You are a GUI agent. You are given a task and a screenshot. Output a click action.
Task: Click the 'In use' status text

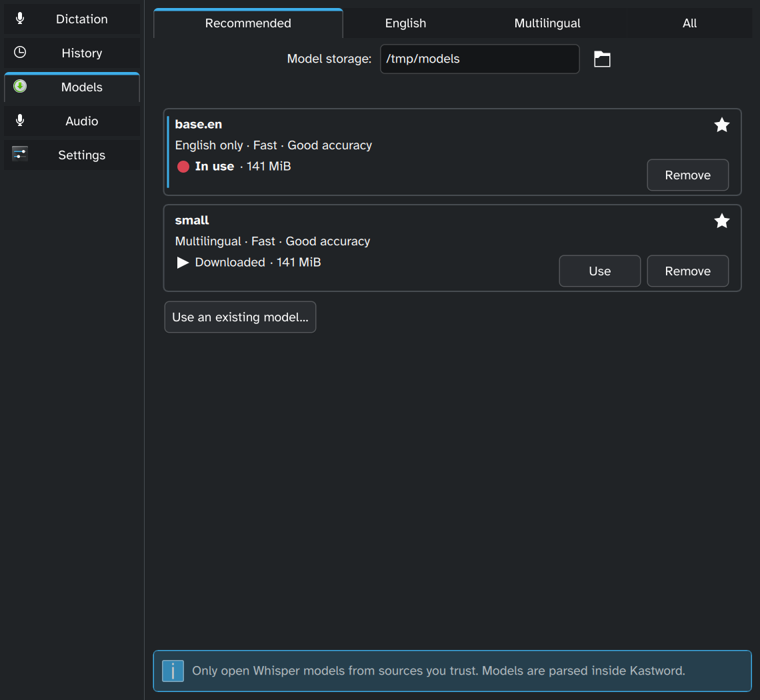point(214,166)
